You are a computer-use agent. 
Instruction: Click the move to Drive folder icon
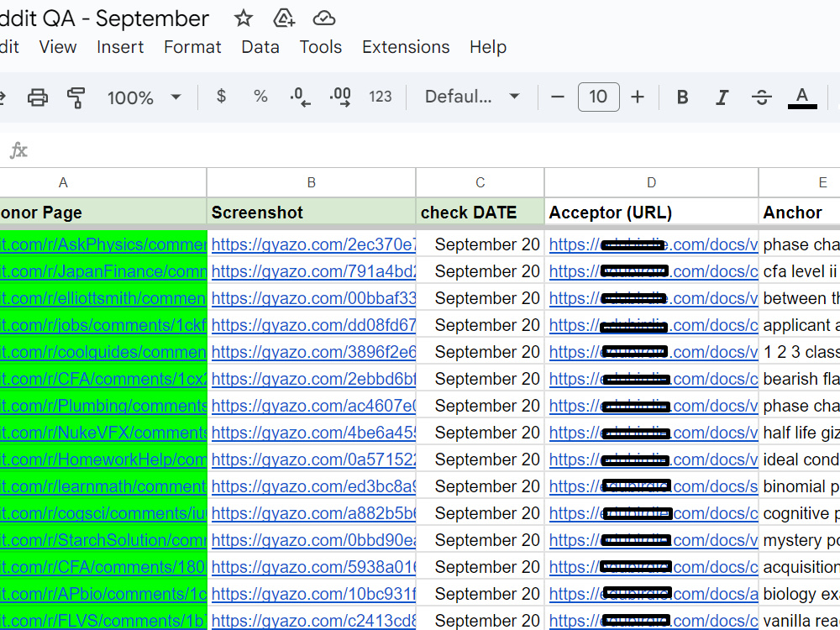coord(283,18)
